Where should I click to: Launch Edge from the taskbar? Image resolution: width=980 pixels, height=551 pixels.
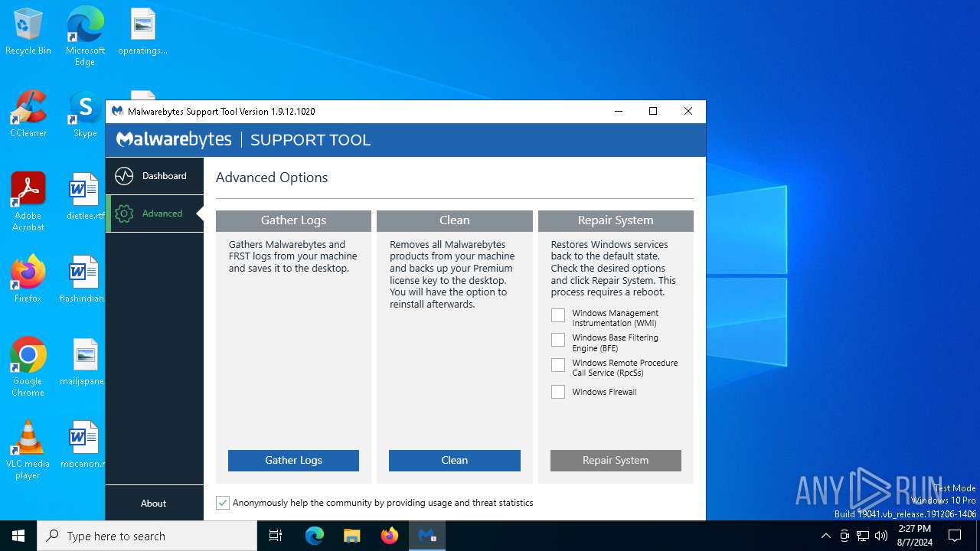pyautogui.click(x=315, y=536)
